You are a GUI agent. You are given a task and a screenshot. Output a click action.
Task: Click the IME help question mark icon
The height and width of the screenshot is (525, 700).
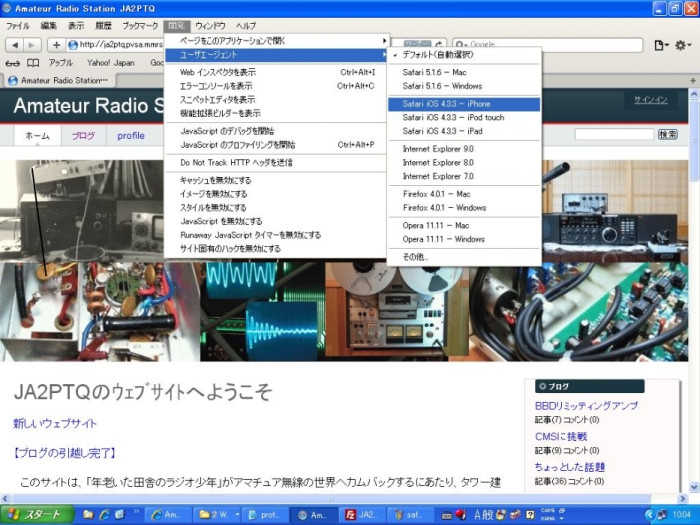(530, 515)
